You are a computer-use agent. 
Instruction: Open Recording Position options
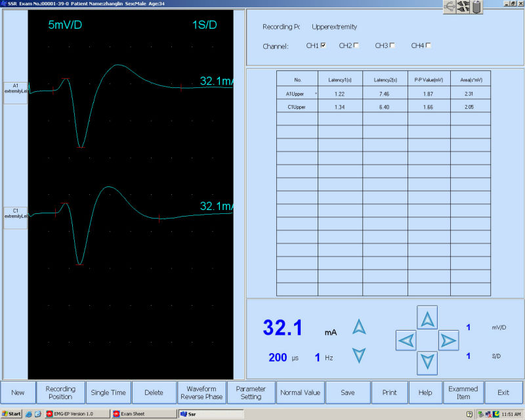click(x=60, y=392)
